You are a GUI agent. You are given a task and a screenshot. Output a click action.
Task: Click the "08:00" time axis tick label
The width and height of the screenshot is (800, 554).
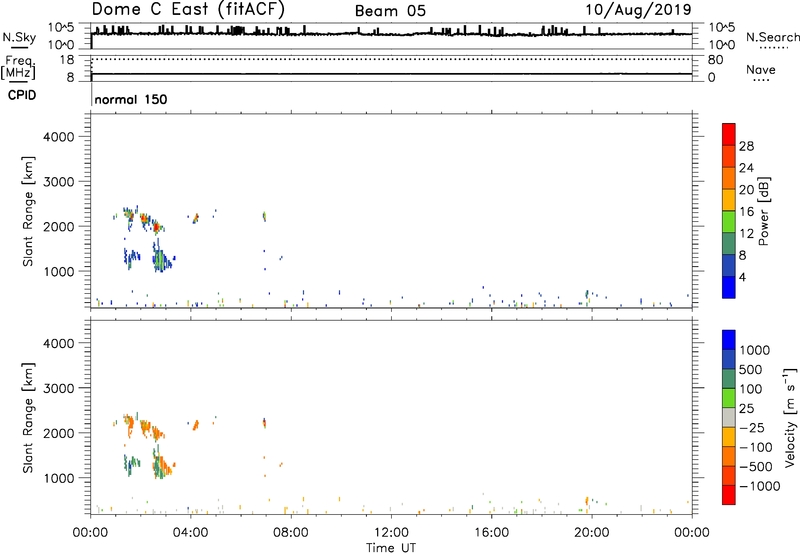tap(291, 533)
